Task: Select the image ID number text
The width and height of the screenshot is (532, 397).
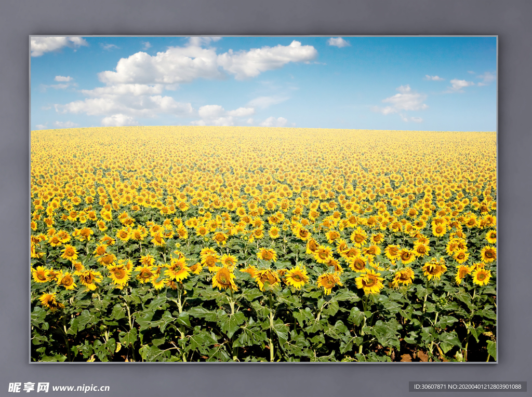Action: click(430, 387)
